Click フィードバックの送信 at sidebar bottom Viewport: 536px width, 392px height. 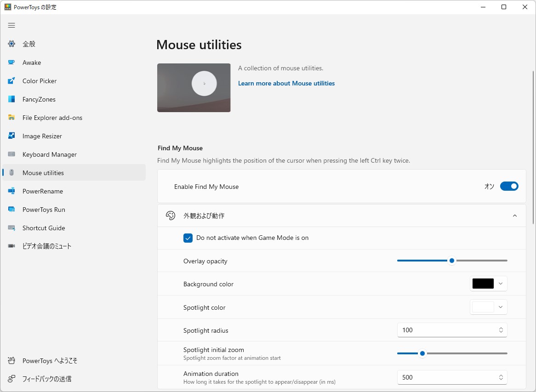[x=47, y=379]
